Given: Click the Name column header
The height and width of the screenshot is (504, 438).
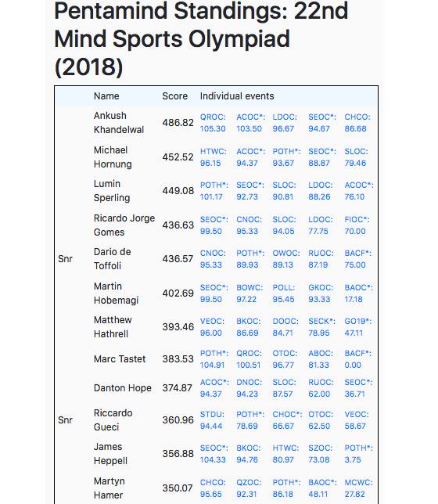Looking at the screenshot, I should click(x=106, y=96).
